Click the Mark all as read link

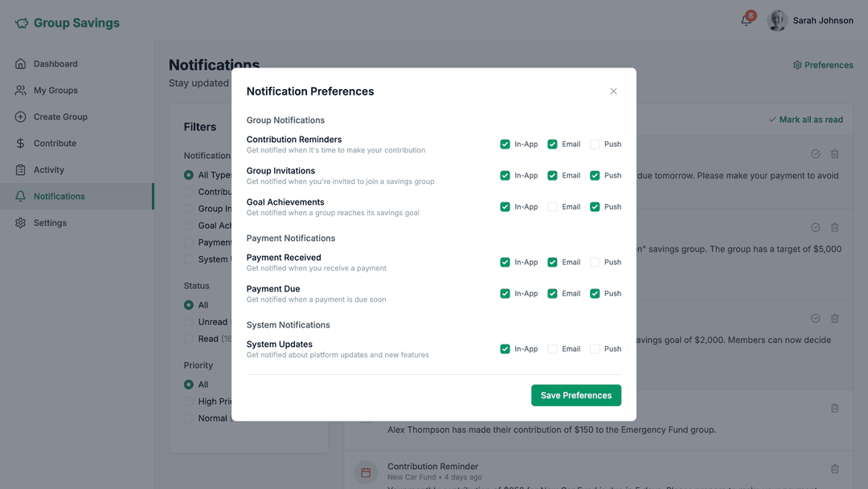coord(806,119)
